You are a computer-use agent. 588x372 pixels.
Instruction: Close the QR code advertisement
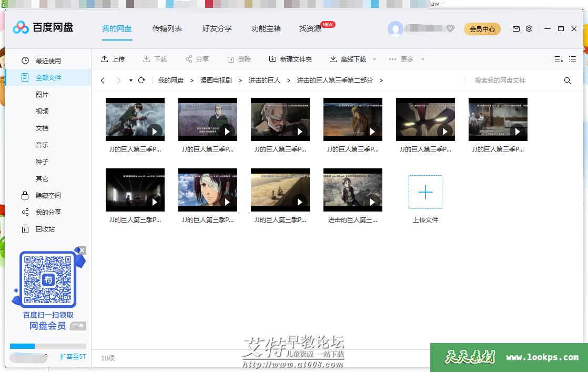click(x=82, y=250)
